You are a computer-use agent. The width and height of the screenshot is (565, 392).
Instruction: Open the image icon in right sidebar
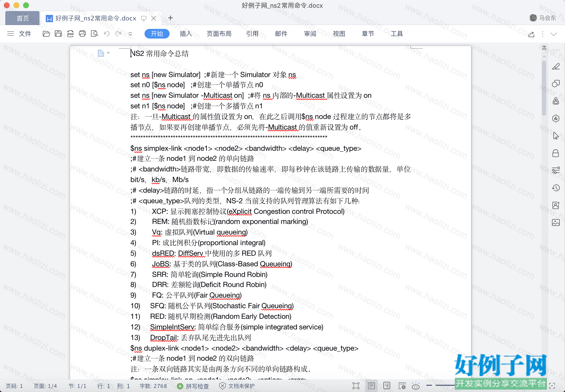pyautogui.click(x=556, y=222)
